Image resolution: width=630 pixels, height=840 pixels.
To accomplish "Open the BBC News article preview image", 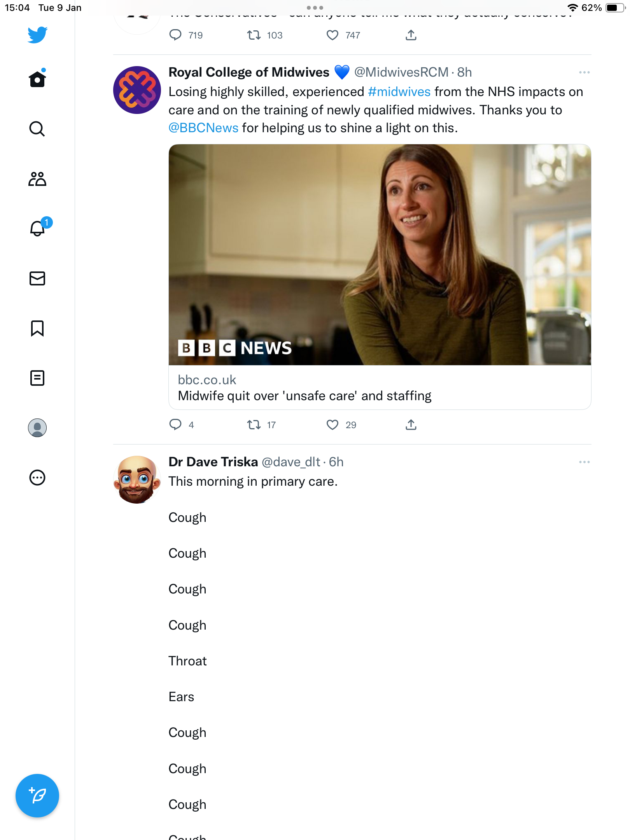I will point(380,255).
